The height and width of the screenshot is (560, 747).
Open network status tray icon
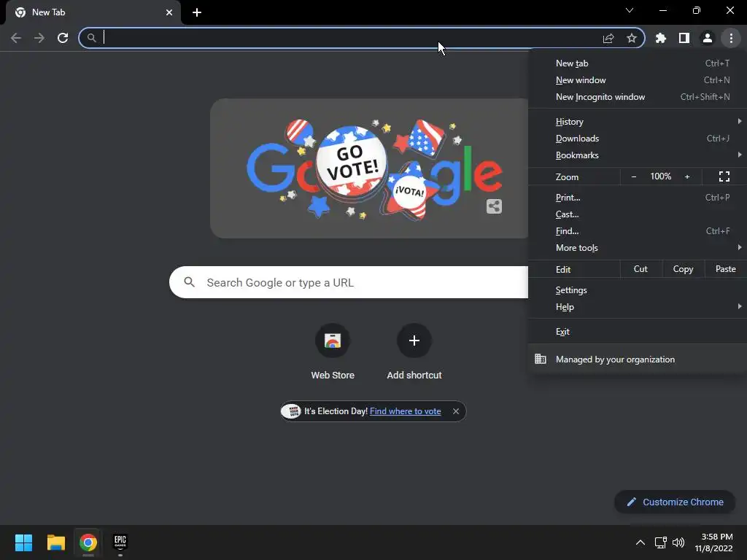[x=661, y=542]
